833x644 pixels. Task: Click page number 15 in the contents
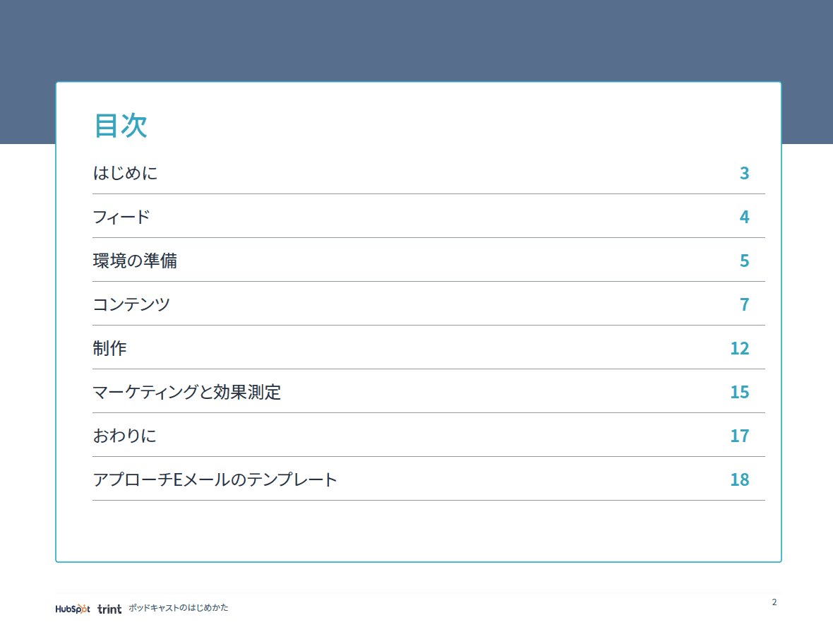pos(739,392)
